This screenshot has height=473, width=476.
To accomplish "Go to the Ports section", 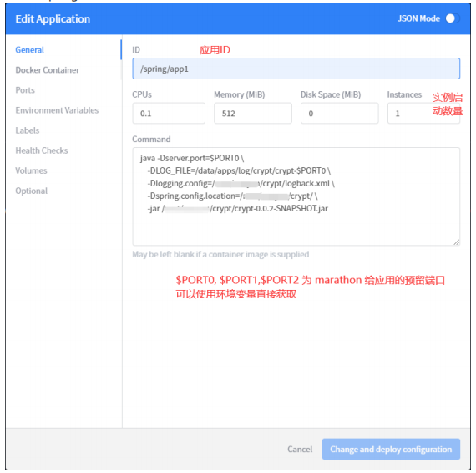I will pos(25,90).
